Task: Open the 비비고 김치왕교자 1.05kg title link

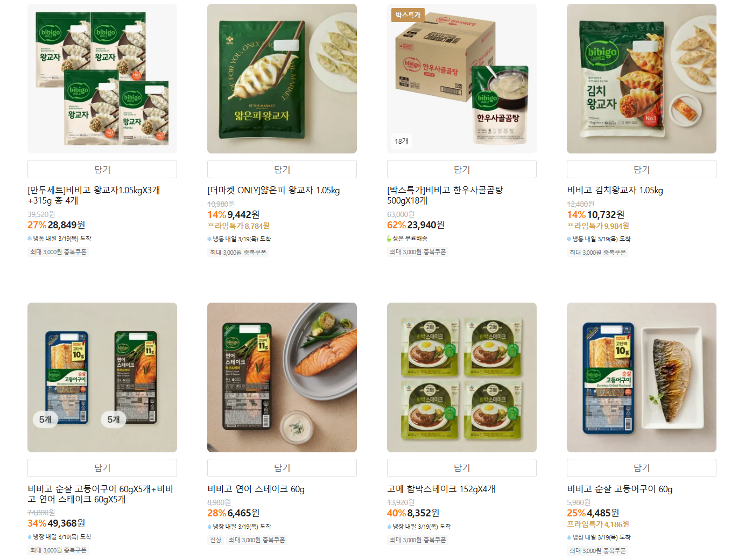Action: tap(615, 190)
